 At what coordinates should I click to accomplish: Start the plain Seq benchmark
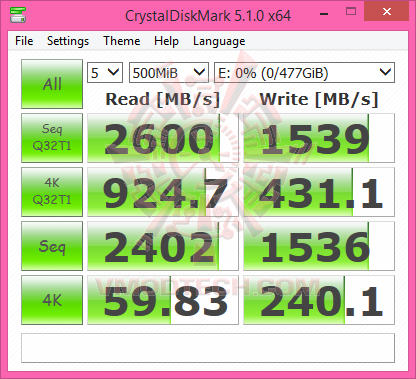coord(52,246)
